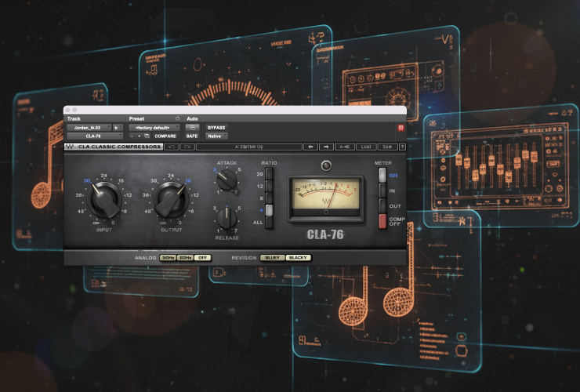Go to previous preset with left arrow
The height and width of the screenshot is (392, 580).
coord(310,147)
